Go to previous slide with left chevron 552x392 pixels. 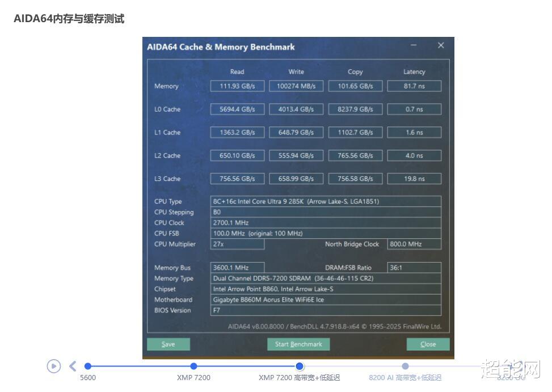[73, 366]
